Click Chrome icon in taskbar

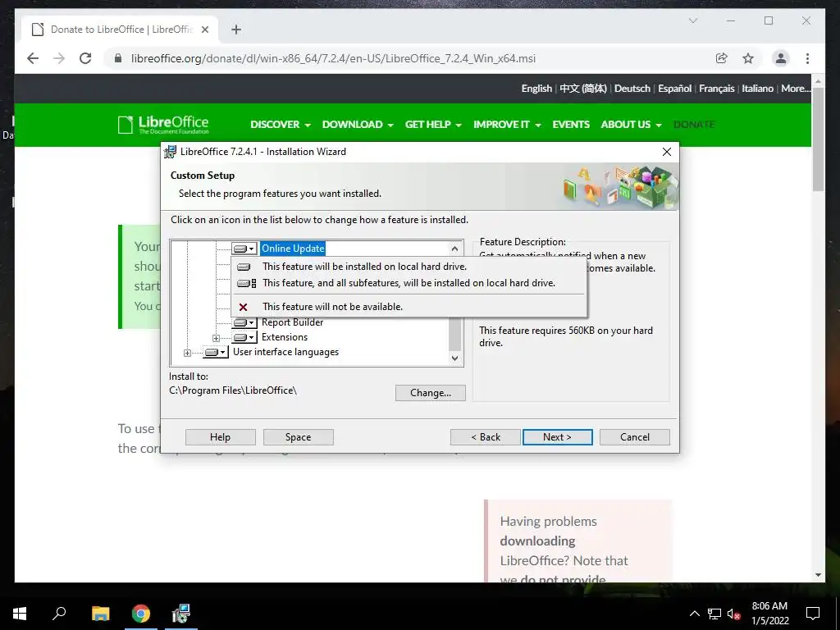tap(141, 614)
